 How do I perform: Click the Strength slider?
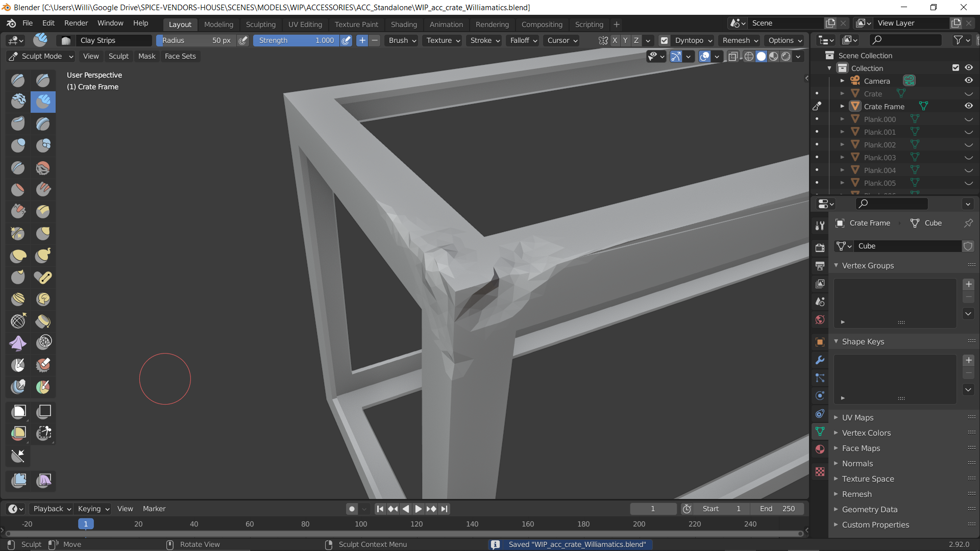[296, 40]
